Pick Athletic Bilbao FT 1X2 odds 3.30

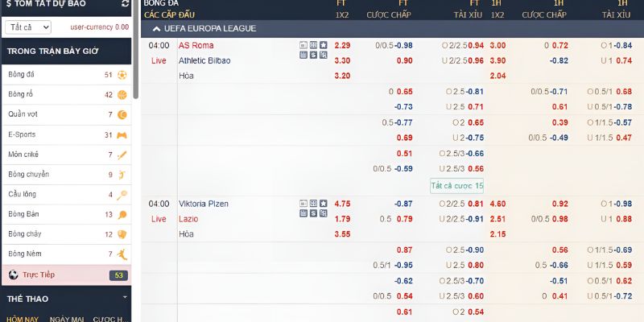click(342, 61)
